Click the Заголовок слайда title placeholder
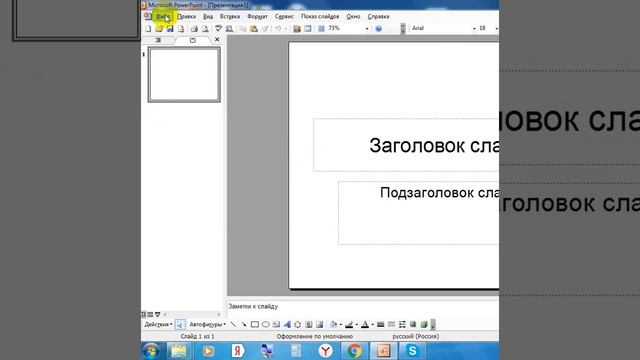The width and height of the screenshot is (640, 360). (406, 145)
